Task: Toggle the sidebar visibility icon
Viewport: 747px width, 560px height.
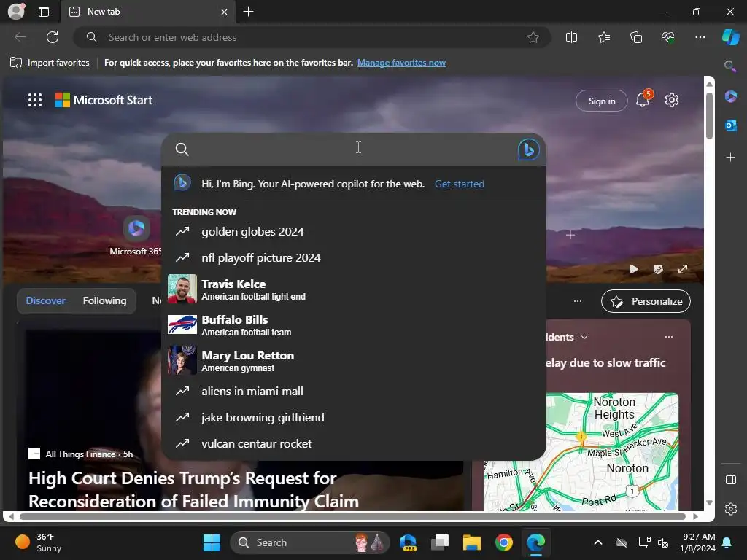Action: point(730,480)
